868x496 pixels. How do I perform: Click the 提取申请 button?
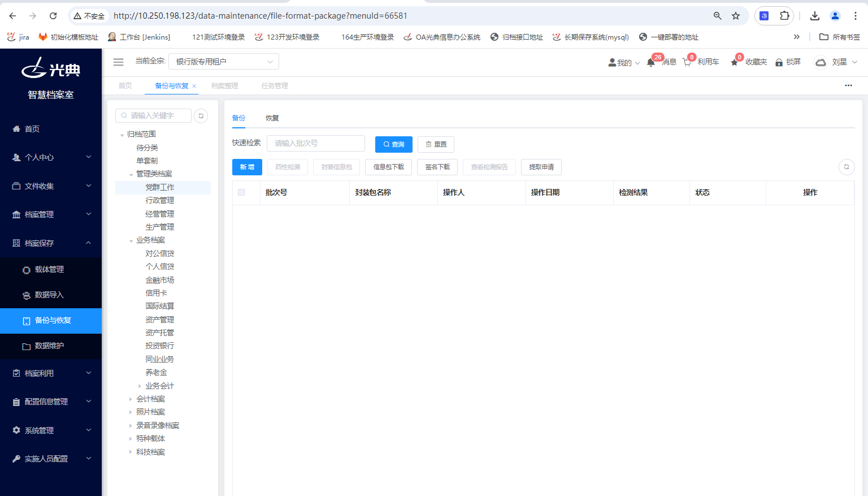[541, 167]
